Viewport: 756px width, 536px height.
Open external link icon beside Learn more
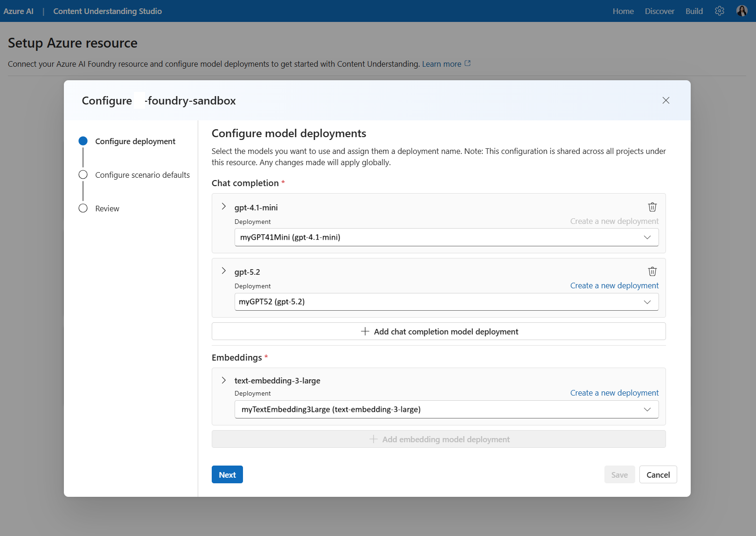(467, 63)
